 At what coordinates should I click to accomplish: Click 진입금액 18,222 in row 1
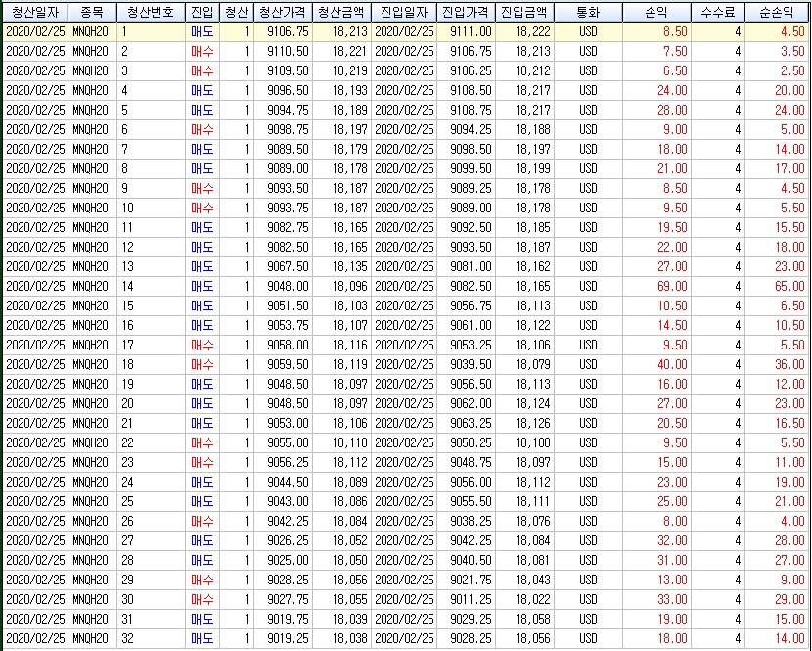[533, 31]
